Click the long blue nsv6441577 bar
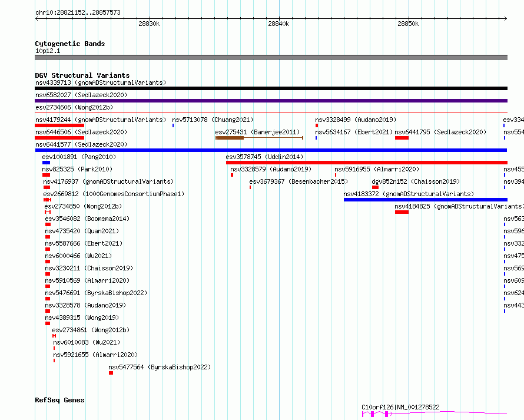Image resolution: width=524 pixels, height=420 pixels. coord(271,150)
